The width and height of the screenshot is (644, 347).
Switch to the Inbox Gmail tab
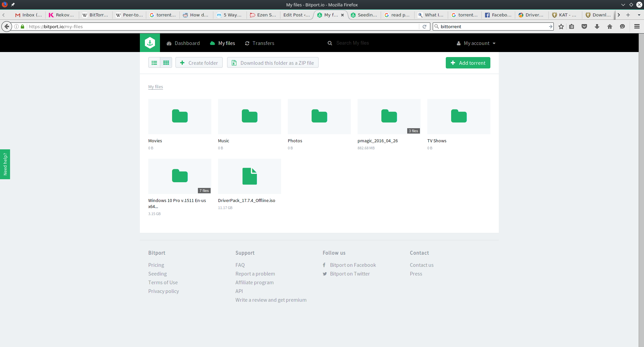pyautogui.click(x=29, y=15)
